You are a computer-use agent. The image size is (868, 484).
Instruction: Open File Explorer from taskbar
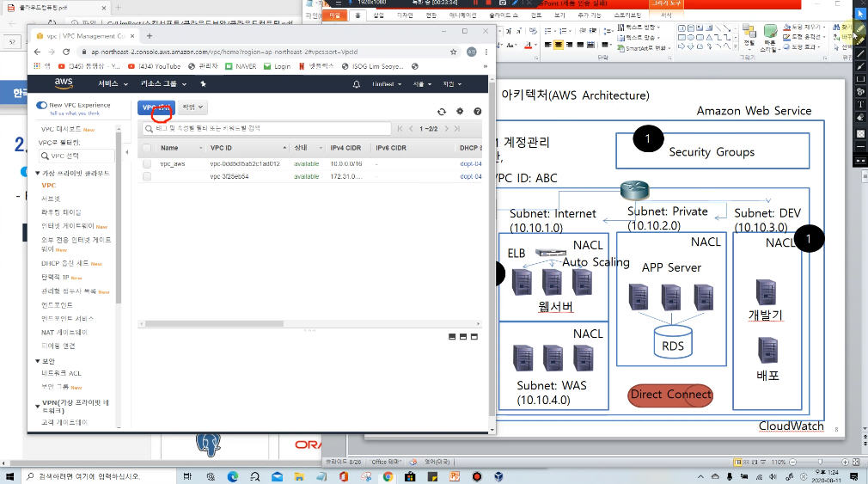(x=299, y=476)
